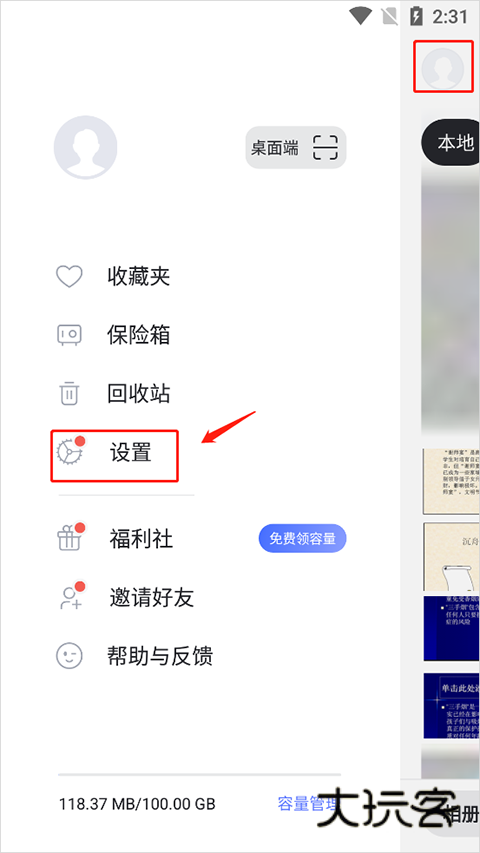Open the recycle bin trash icon
The height and width of the screenshot is (853, 480).
70,393
